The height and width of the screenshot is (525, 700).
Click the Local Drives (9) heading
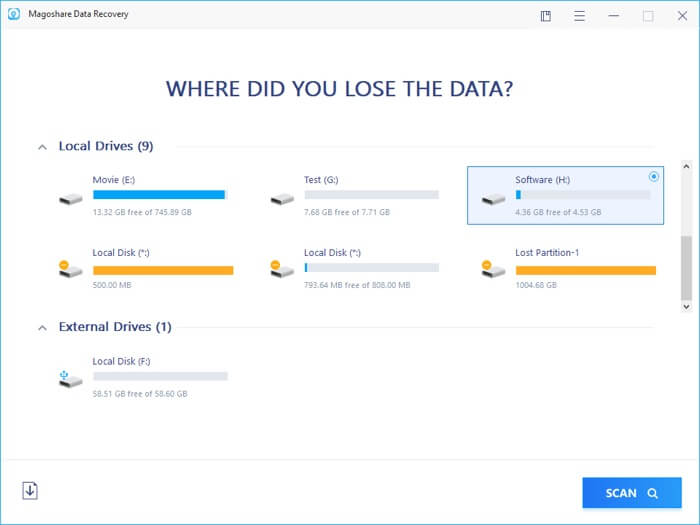[106, 146]
